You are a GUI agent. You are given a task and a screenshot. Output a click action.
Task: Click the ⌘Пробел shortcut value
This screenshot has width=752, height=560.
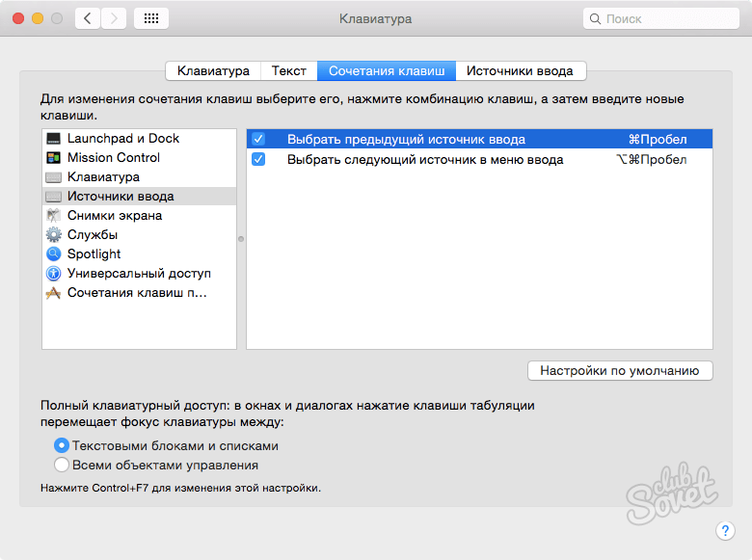pyautogui.click(x=658, y=140)
